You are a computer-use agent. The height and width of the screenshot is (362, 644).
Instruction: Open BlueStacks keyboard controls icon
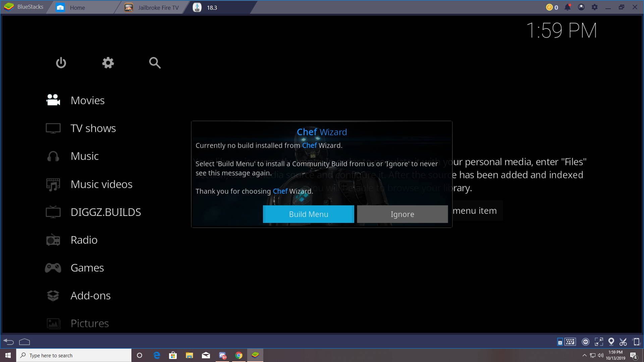pyautogui.click(x=570, y=342)
